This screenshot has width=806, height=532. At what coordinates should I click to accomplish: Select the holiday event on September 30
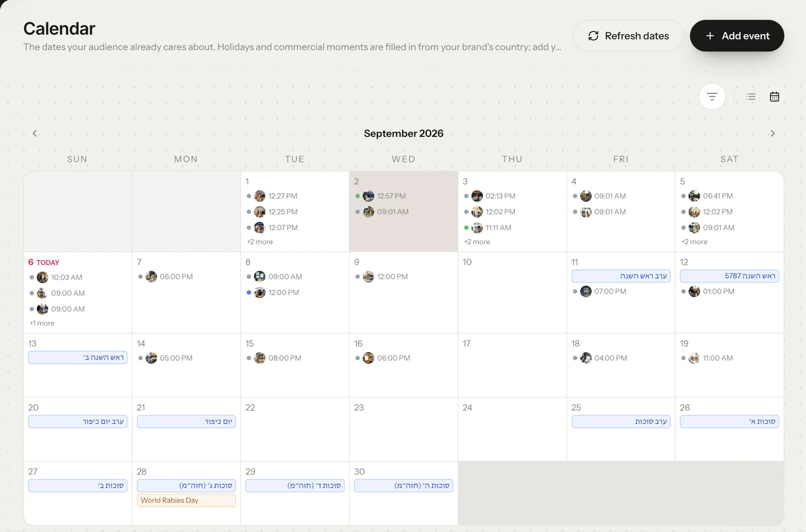[x=404, y=486]
